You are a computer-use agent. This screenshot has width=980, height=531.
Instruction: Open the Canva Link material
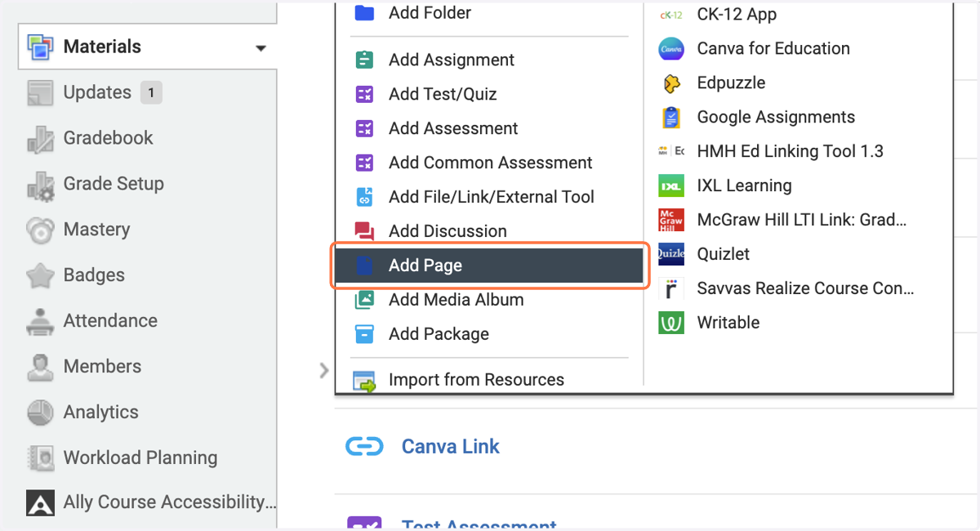[x=450, y=447]
